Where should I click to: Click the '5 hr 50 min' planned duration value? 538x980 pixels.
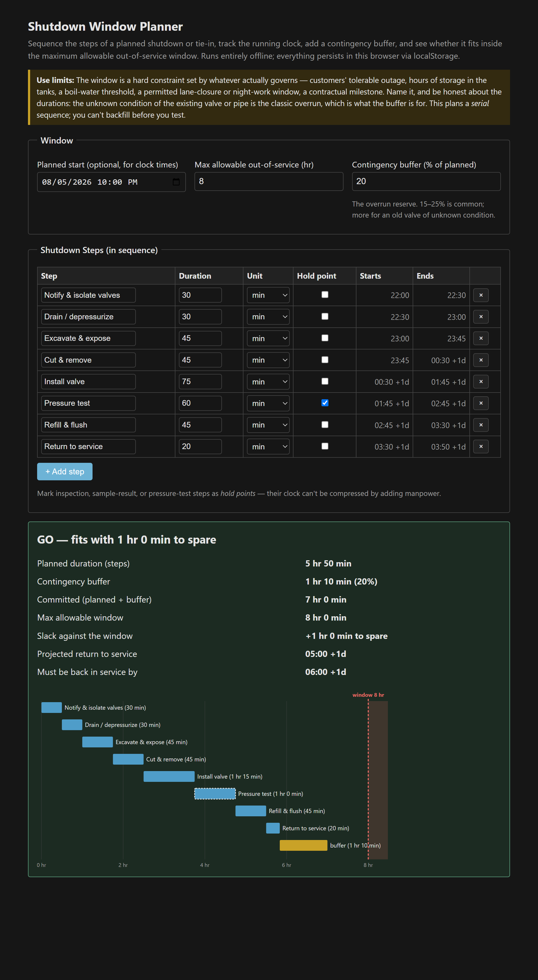tap(328, 564)
